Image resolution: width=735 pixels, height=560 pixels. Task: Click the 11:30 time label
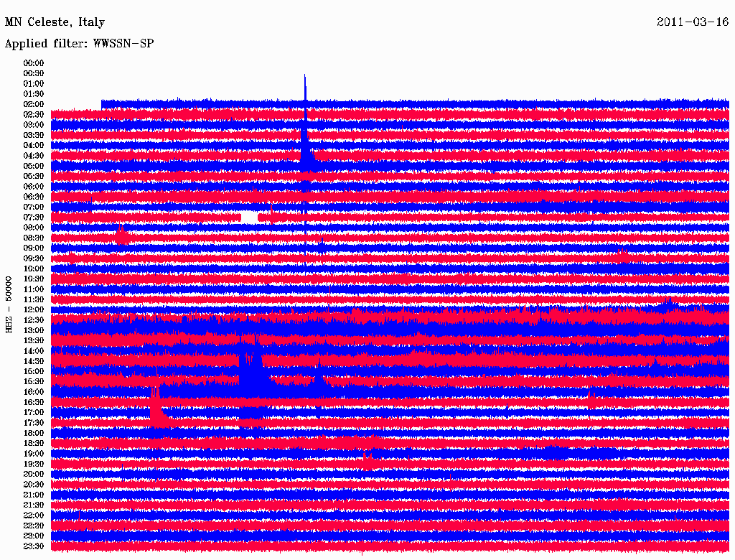click(x=33, y=299)
